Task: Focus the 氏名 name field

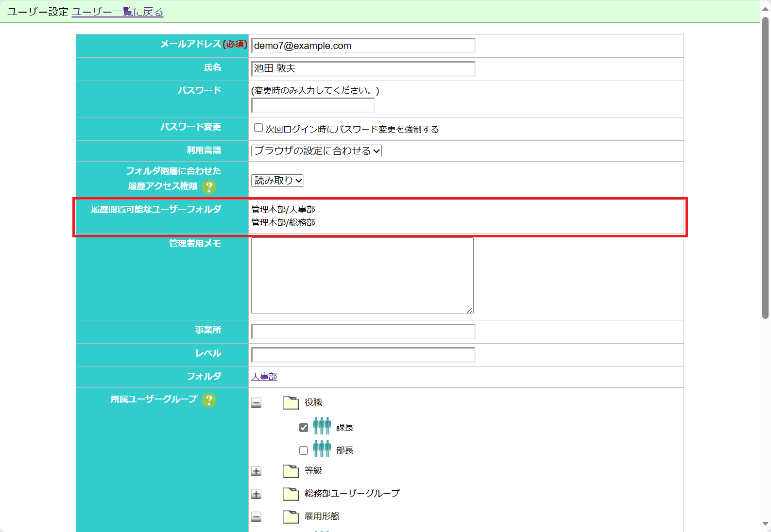Action: [363, 68]
